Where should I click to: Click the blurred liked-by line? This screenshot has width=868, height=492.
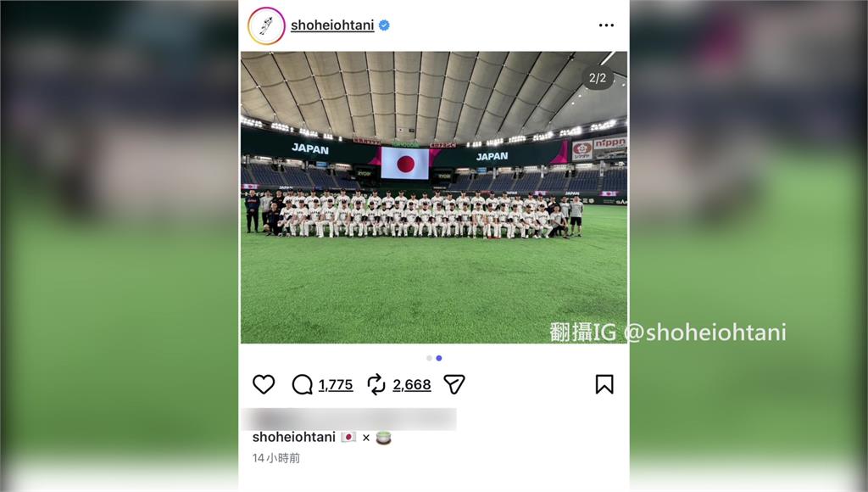348,419
